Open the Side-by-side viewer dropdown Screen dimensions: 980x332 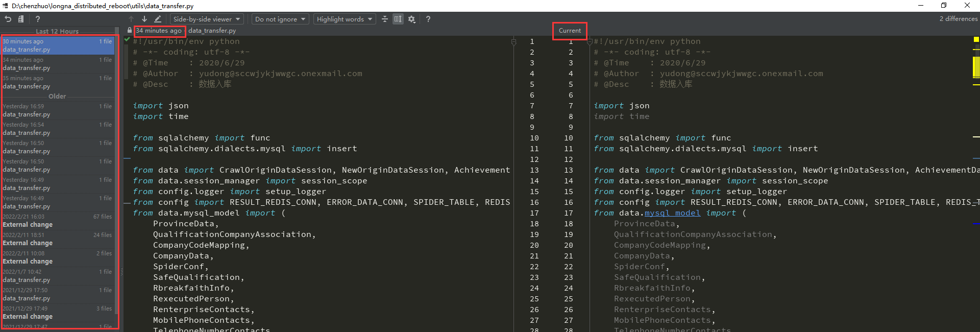[x=206, y=19]
